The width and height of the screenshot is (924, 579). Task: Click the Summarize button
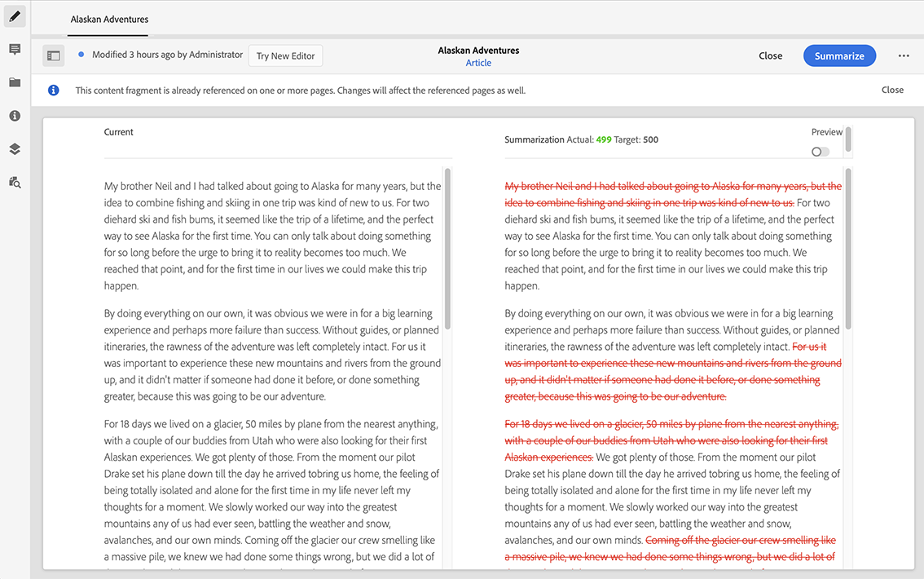[x=839, y=56]
